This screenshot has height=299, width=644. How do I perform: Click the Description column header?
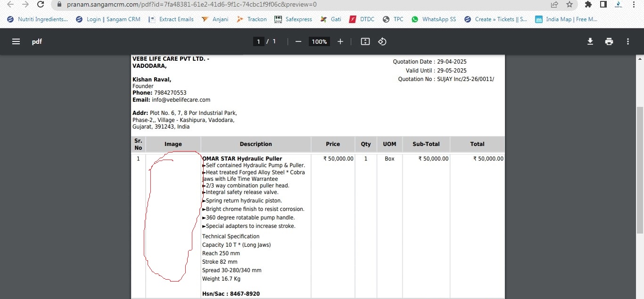point(256,144)
